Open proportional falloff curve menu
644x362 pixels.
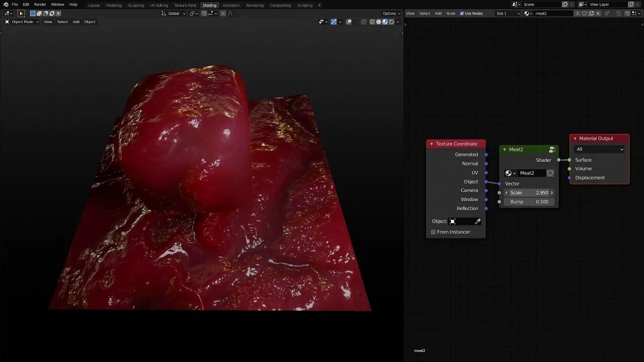click(230, 14)
